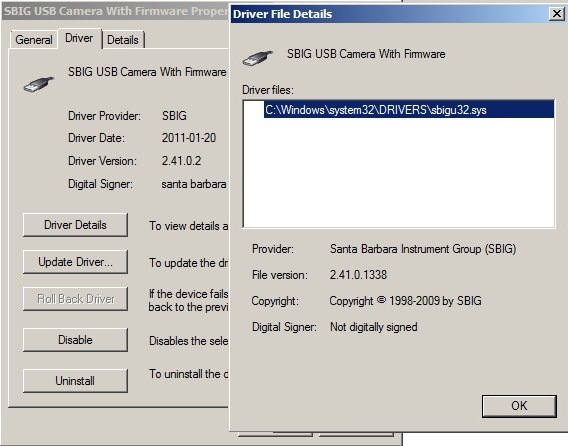
Task: Close the Driver File Details dialog
Action: pos(556,14)
